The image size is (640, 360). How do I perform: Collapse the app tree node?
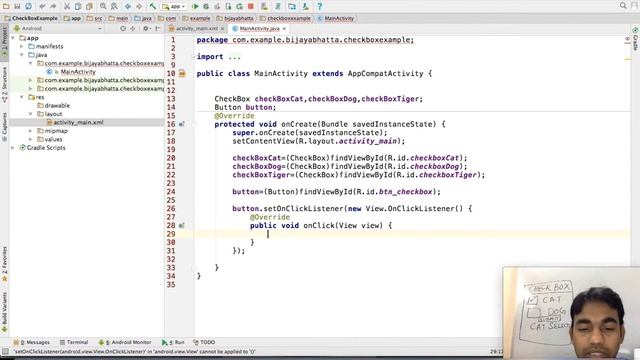click(13, 38)
